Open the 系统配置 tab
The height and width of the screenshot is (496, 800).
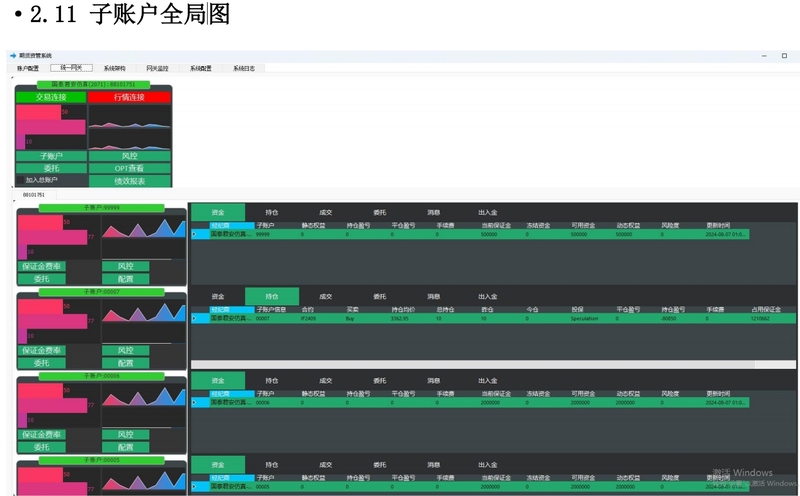coord(201,68)
